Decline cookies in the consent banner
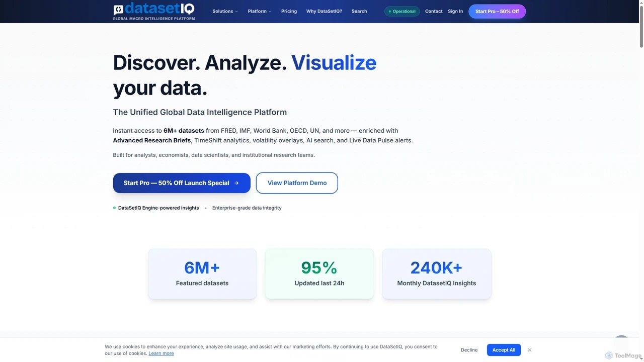The height and width of the screenshot is (362, 644). point(469,350)
